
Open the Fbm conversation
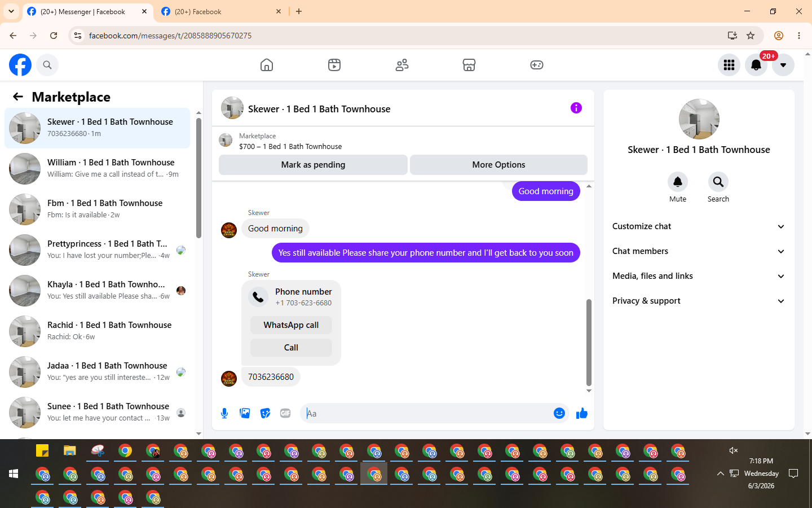97,209
